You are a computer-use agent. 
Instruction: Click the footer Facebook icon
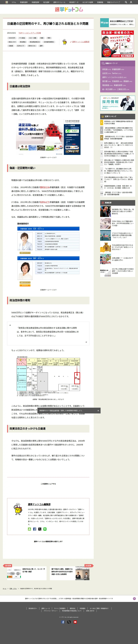pos(63,622)
